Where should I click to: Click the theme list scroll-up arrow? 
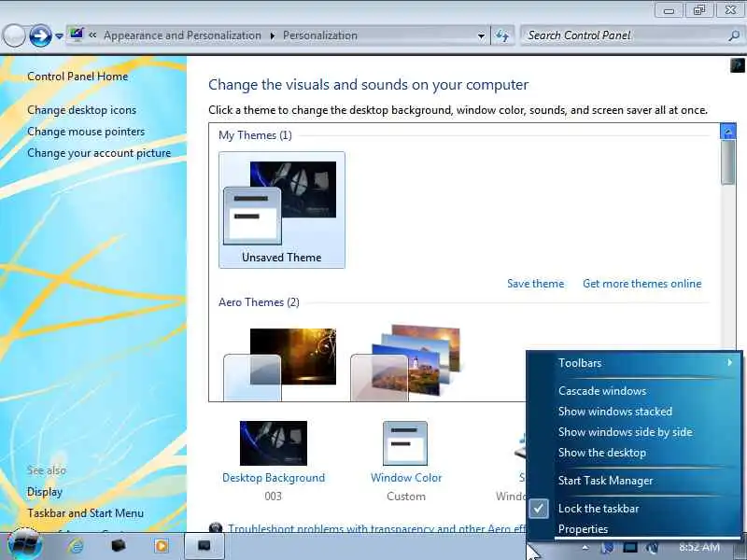tap(728, 131)
